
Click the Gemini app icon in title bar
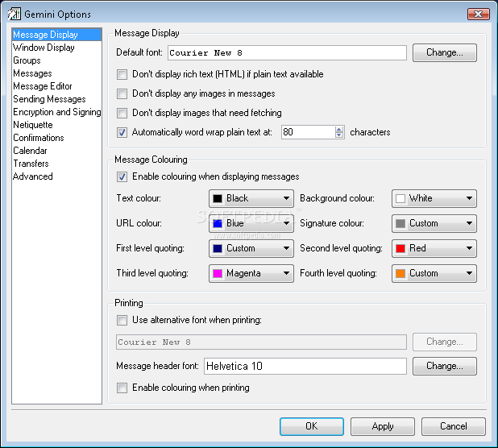15,15
